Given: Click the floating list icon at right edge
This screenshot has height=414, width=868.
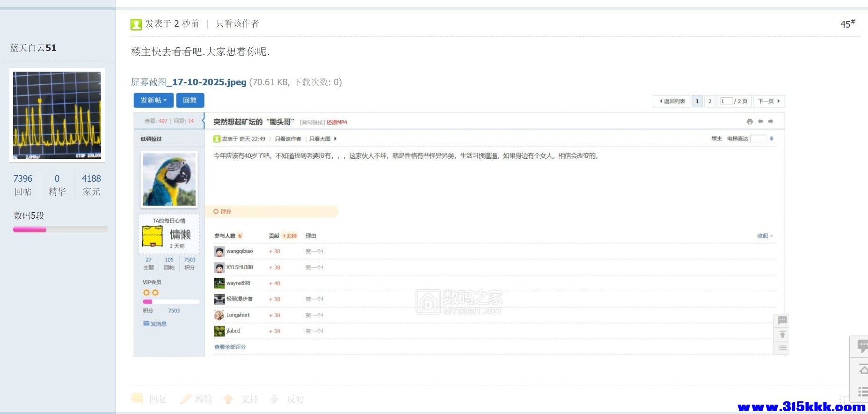Looking at the screenshot, I should click(861, 392).
